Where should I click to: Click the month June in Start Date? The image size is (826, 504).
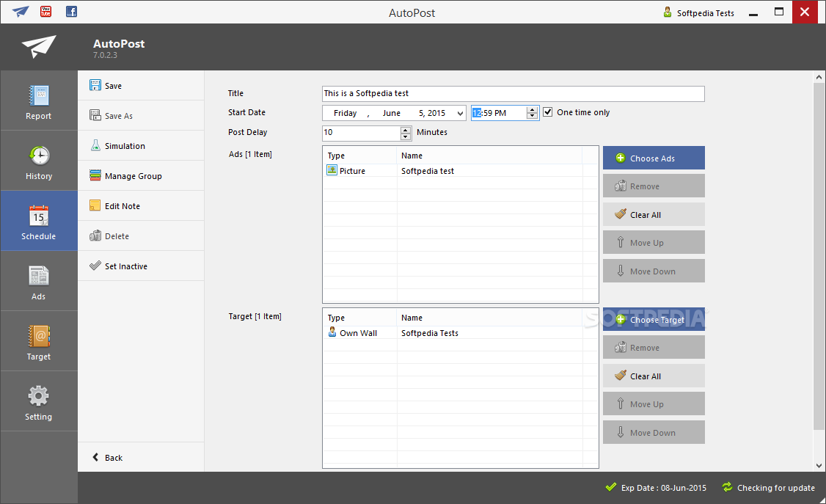(x=392, y=113)
